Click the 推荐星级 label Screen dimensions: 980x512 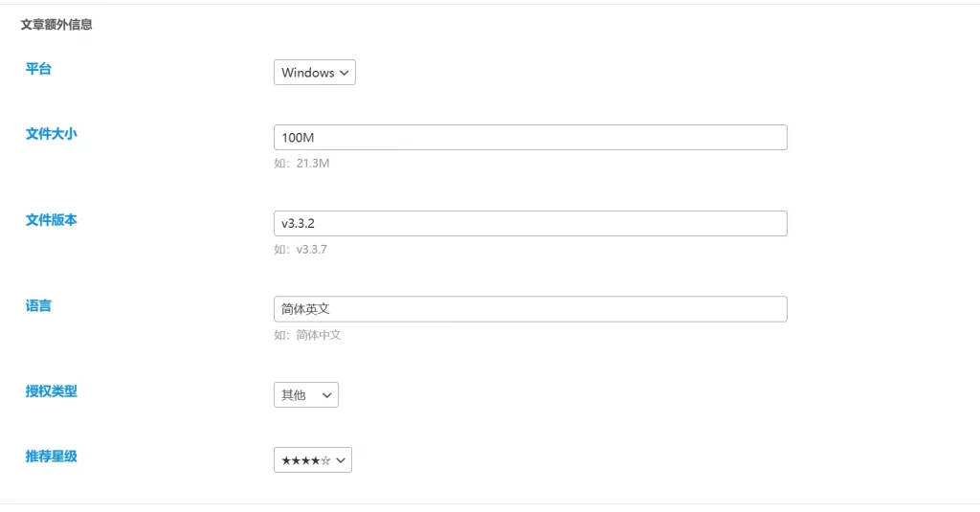point(51,456)
